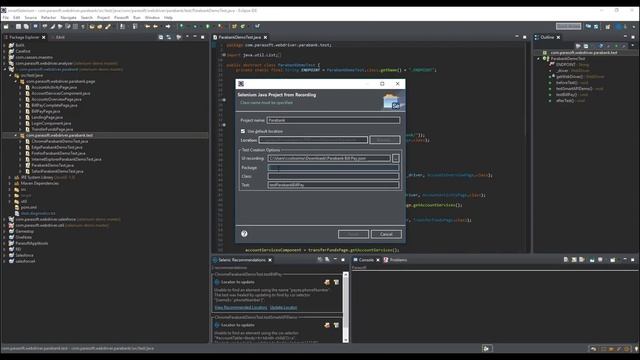Click the disabled Browse button beside Location
640x360 pixels.
point(384,140)
